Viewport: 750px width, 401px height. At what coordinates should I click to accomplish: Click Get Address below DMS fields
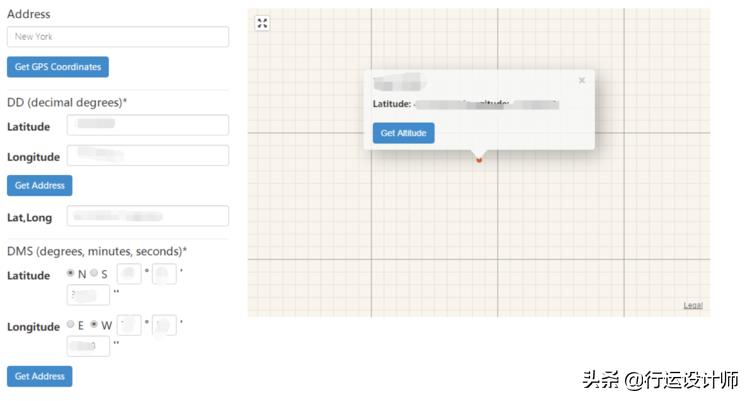[40, 376]
